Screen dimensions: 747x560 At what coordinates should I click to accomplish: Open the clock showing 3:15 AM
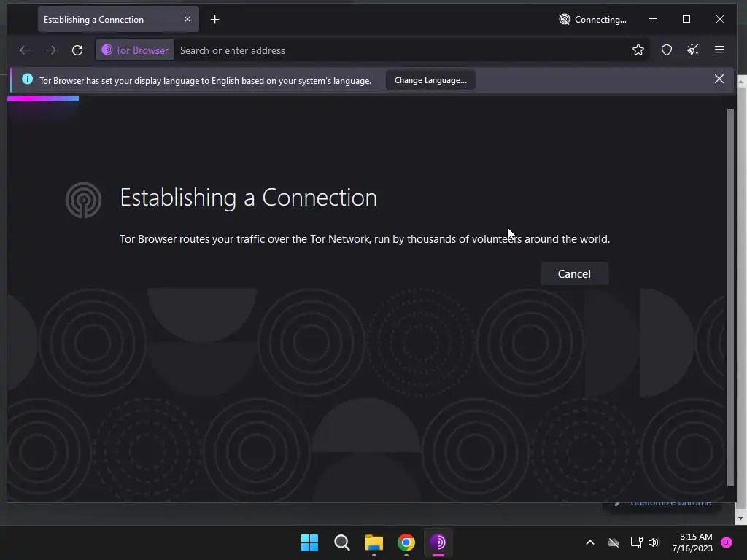pos(692,542)
